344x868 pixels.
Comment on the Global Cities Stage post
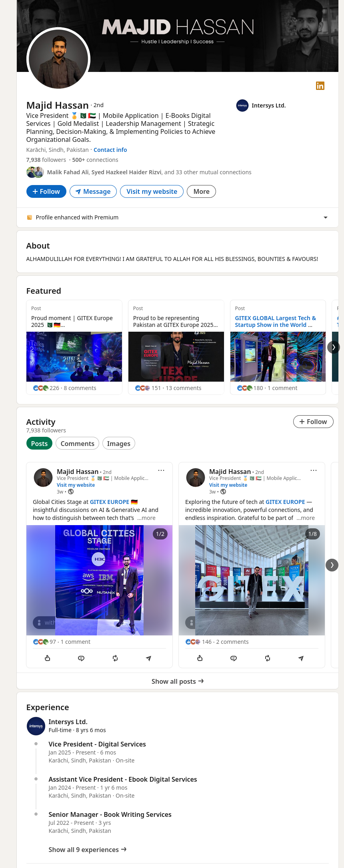click(81, 658)
